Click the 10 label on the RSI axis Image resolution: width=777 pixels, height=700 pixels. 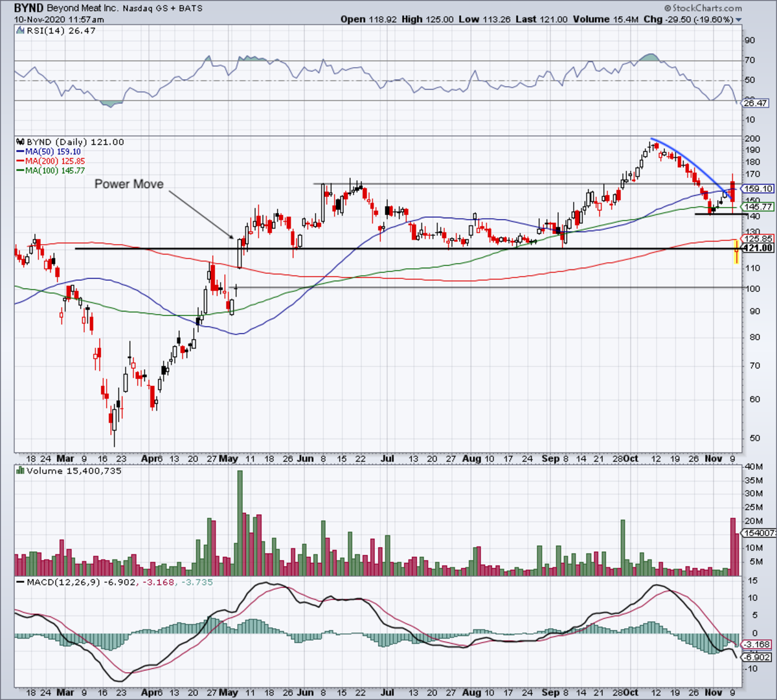point(750,120)
